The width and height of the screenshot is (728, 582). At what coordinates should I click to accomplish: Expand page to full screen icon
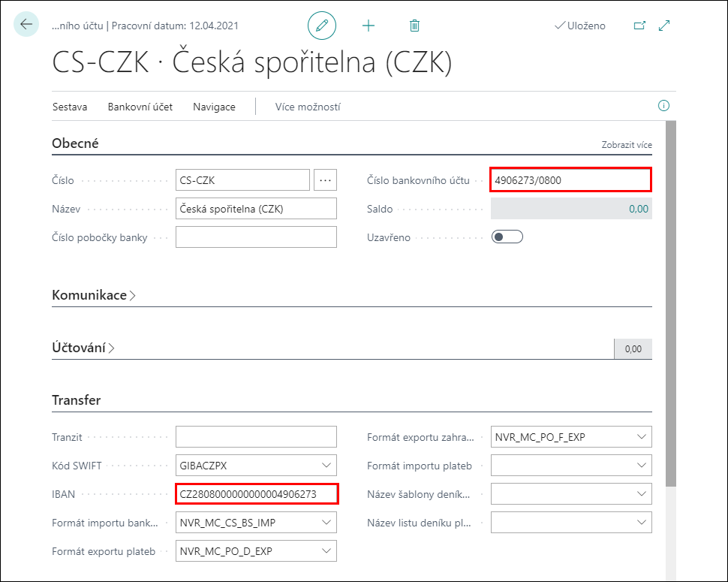point(664,26)
